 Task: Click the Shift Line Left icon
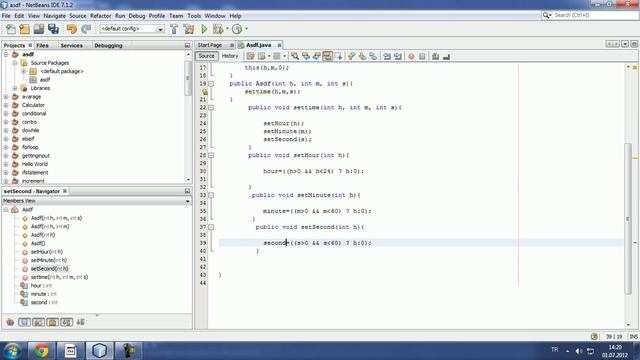click(x=387, y=56)
